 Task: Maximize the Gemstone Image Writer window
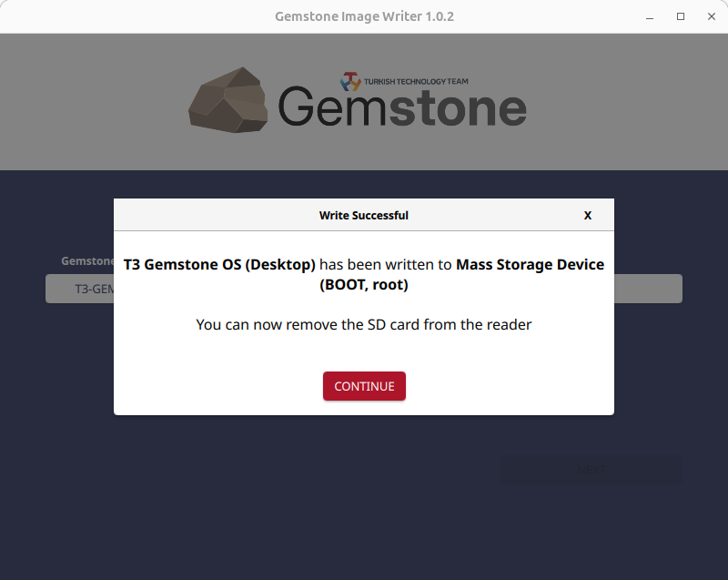point(681,16)
